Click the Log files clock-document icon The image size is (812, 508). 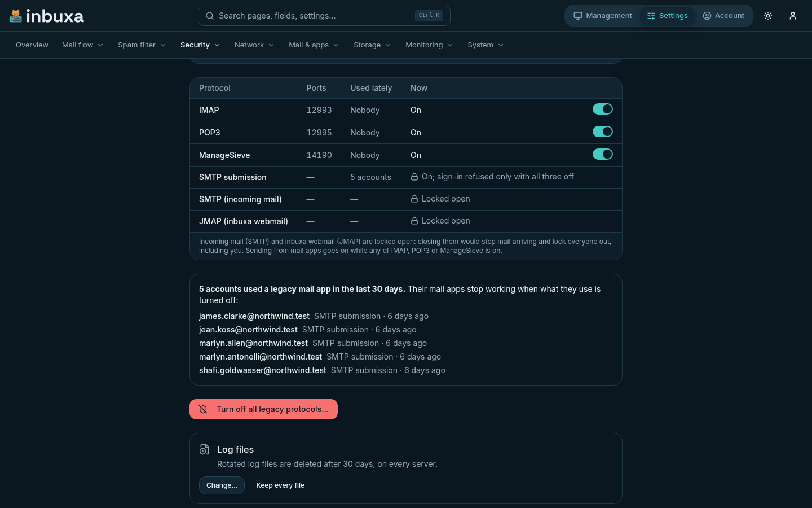point(204,449)
